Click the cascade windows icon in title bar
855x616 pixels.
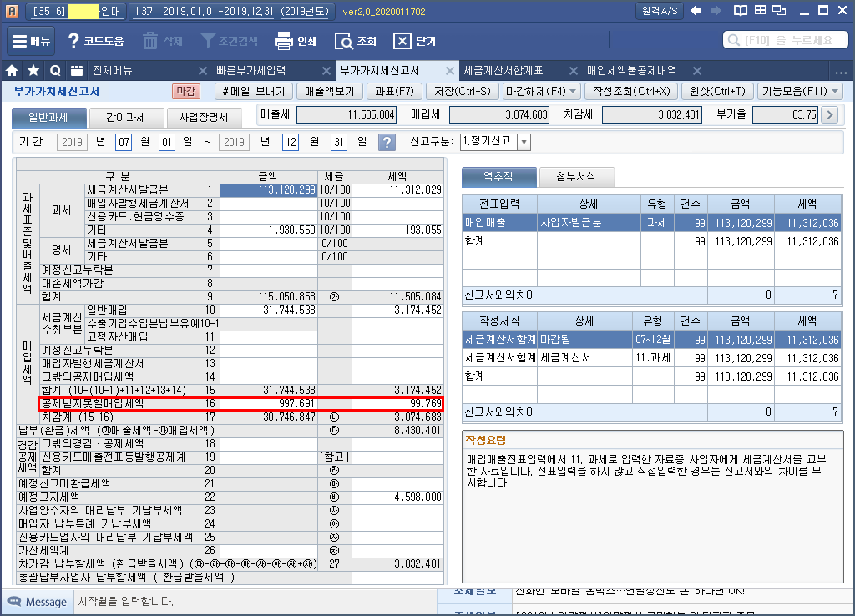(780, 10)
